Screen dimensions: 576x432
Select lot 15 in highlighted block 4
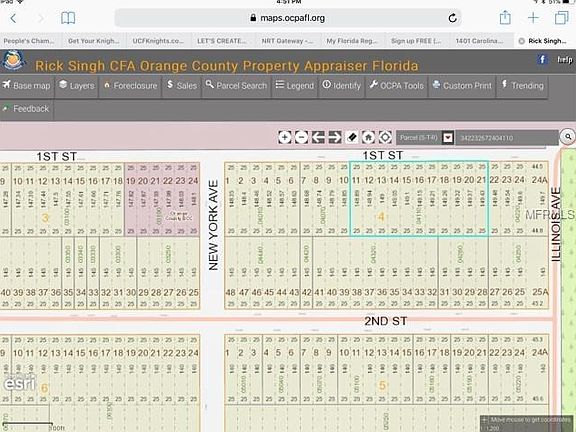[407, 198]
